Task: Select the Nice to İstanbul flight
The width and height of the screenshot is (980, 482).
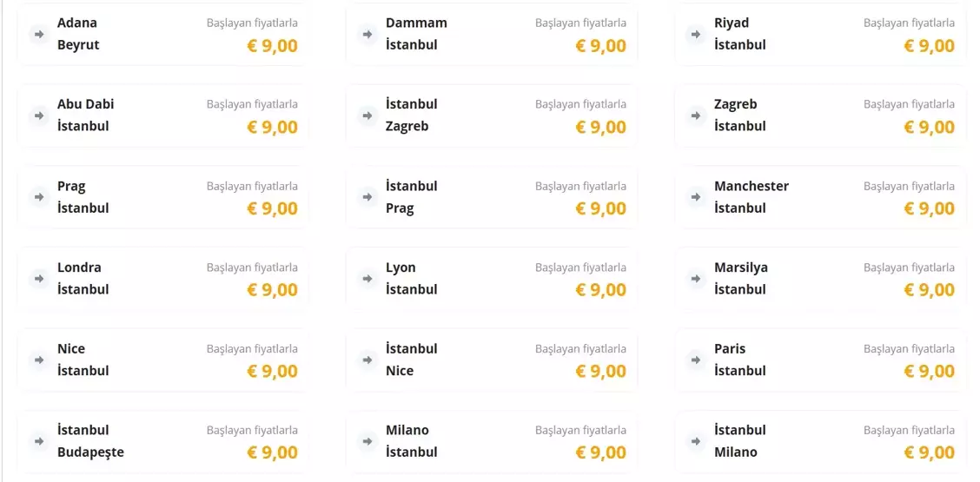Action: [162, 360]
